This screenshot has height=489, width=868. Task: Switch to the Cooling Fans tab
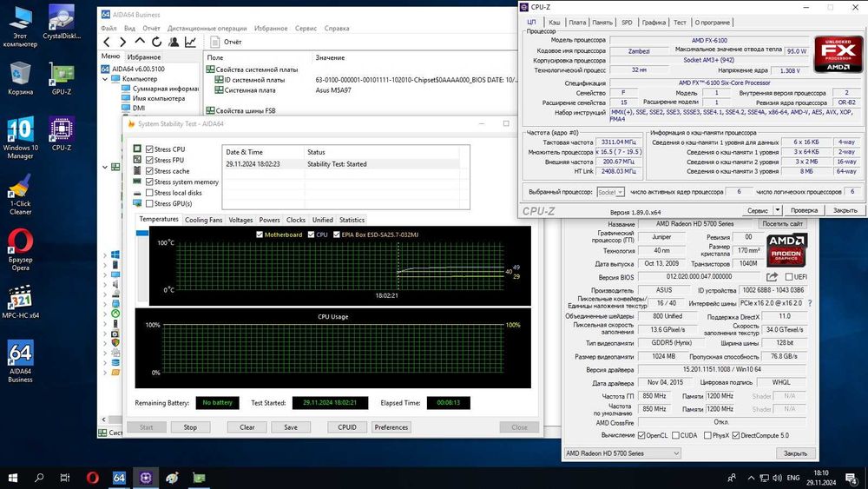tap(204, 220)
